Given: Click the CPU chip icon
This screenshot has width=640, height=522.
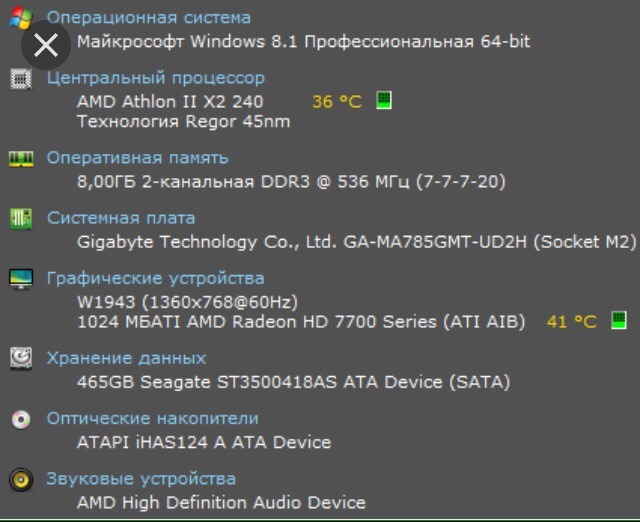Looking at the screenshot, I should click(x=20, y=78).
